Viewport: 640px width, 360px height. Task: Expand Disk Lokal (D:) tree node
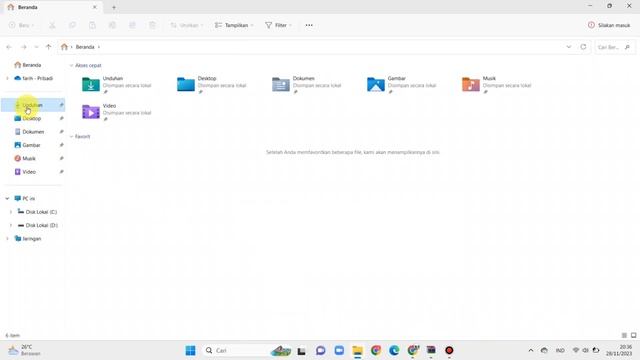click(x=11, y=225)
